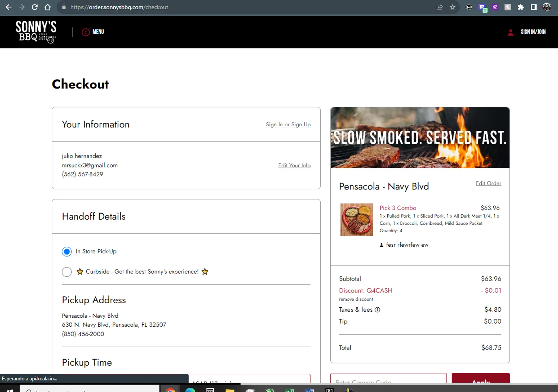Open SIGN IN/JOIN
The width and height of the screenshot is (558, 392).
pyautogui.click(x=533, y=32)
